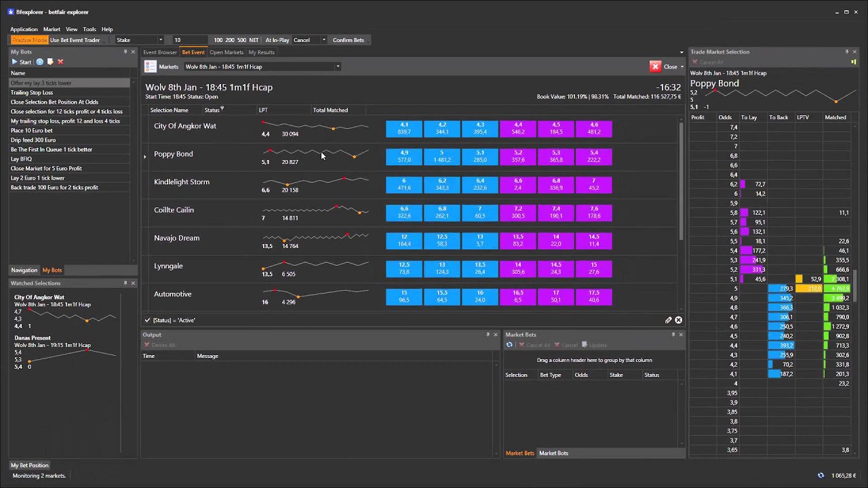Open the Tools menu
The image size is (868, 488).
coord(90,29)
